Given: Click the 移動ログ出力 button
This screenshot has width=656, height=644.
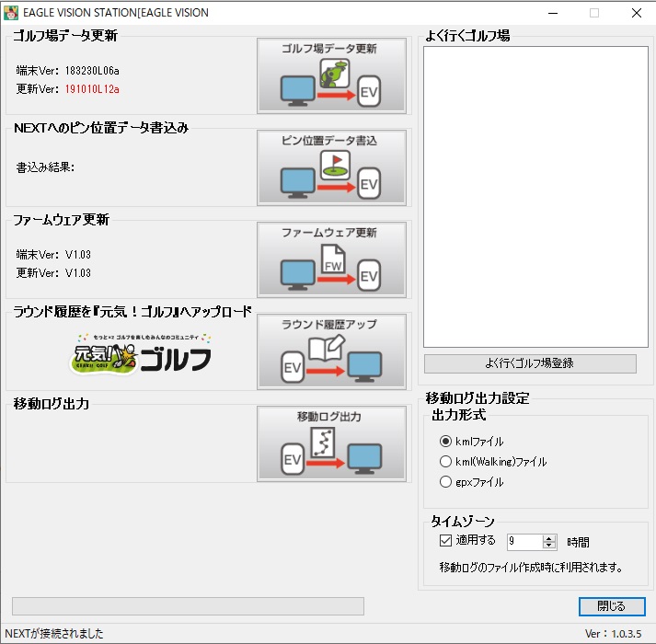Looking at the screenshot, I should pos(331,444).
